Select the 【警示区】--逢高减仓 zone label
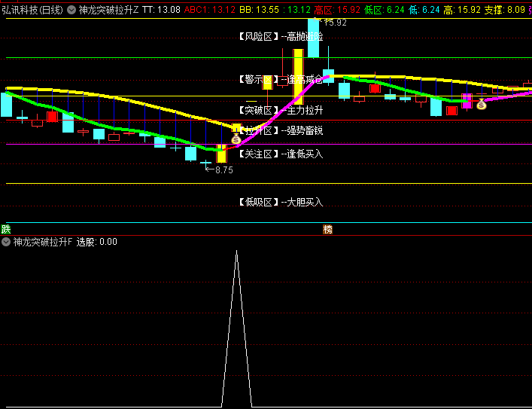Image resolution: width=532 pixels, height=409 pixels. pos(280,80)
